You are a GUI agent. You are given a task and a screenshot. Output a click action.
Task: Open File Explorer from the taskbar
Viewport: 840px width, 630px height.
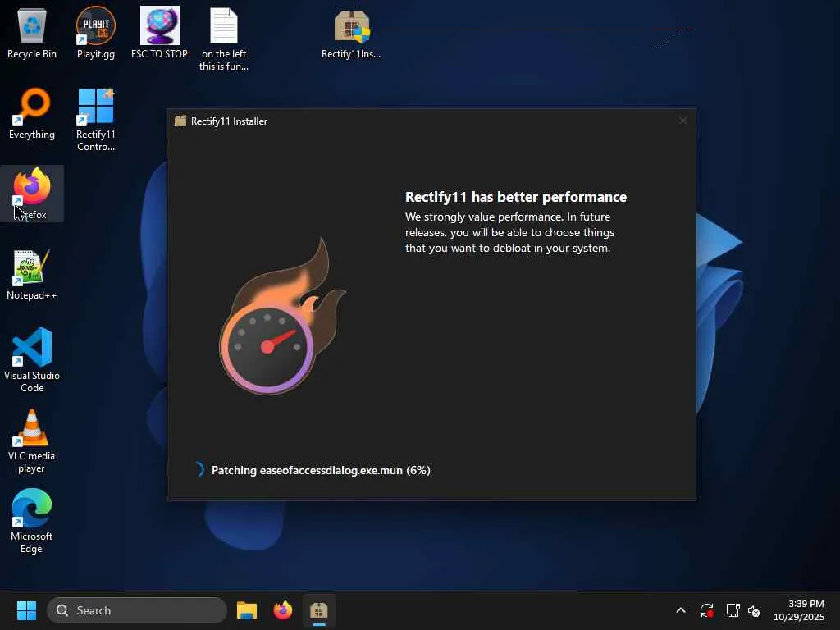247,610
